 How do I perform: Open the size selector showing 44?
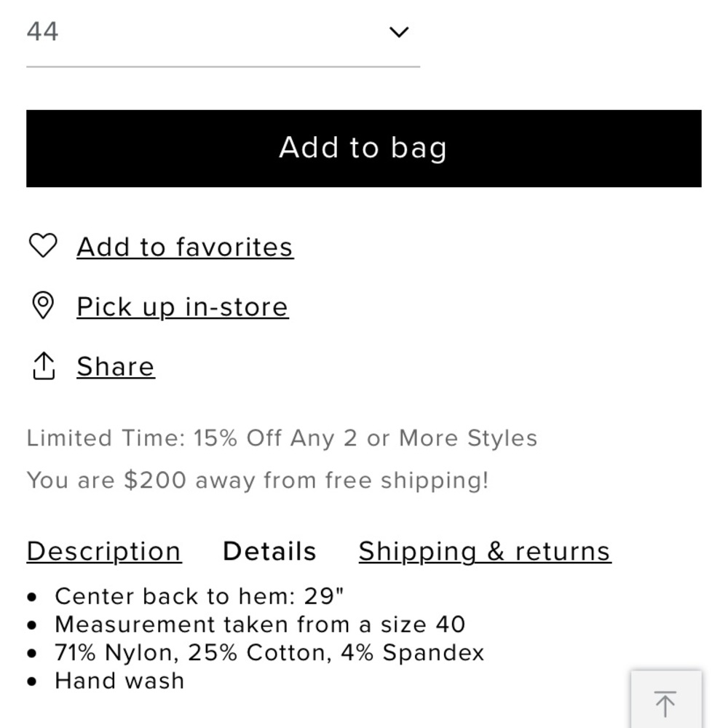223,33
